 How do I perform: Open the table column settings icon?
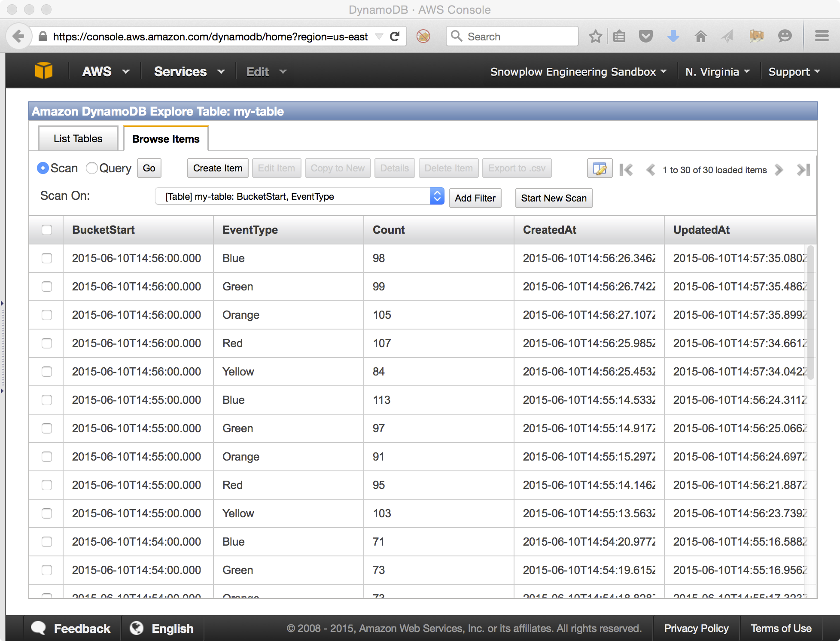(x=599, y=169)
